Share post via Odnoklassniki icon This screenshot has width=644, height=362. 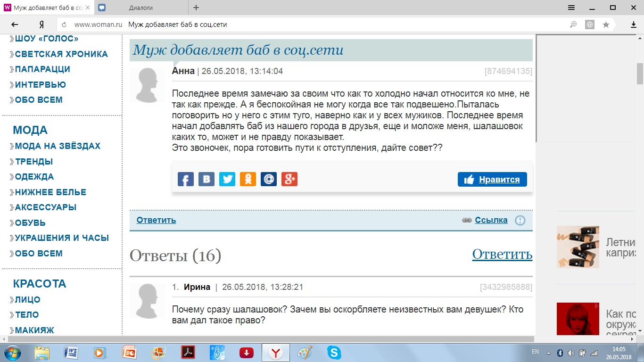(248, 179)
